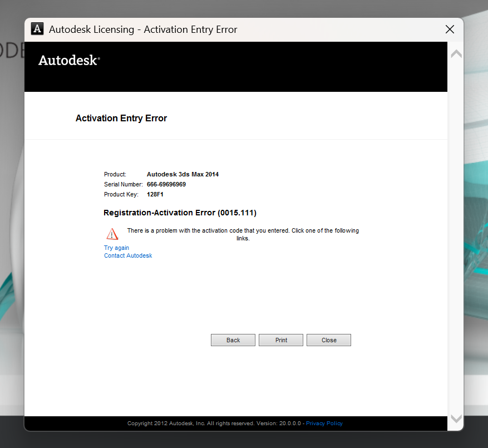488x448 pixels.
Task: Click the Activation Entry Error heading
Action: tap(121, 119)
